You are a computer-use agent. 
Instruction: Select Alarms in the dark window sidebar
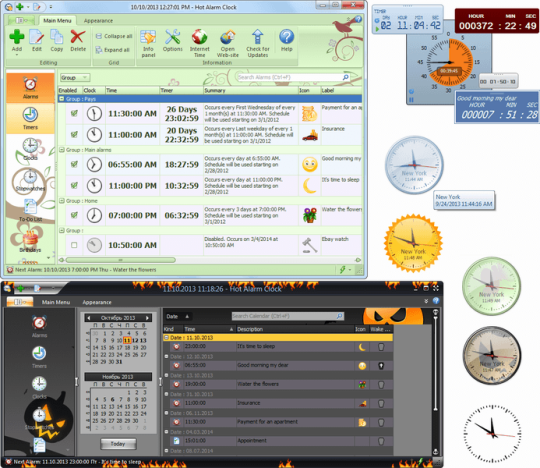[x=39, y=326]
